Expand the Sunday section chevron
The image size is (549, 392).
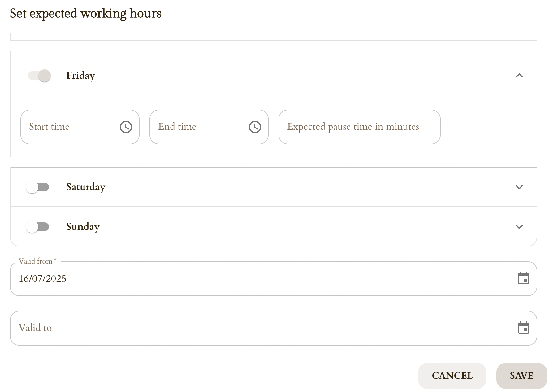click(519, 227)
